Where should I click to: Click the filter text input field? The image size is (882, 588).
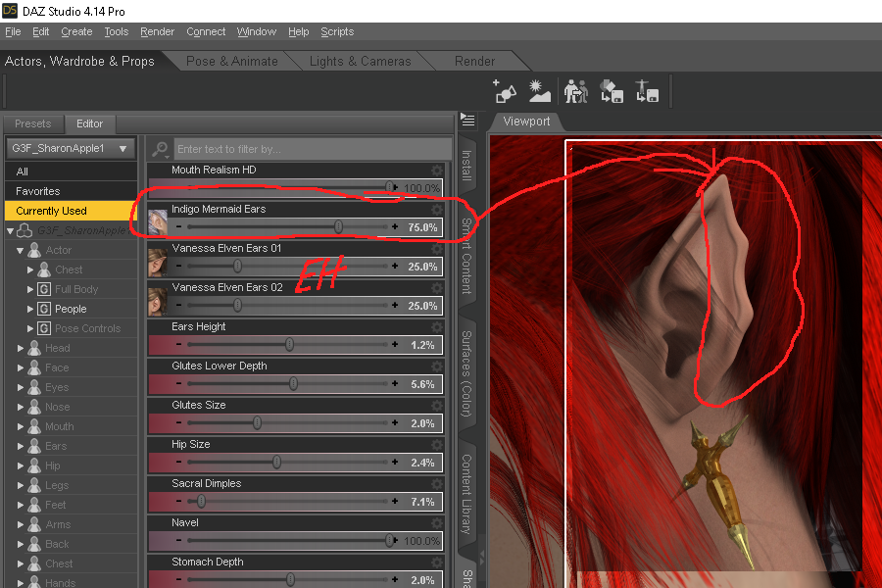tap(313, 149)
